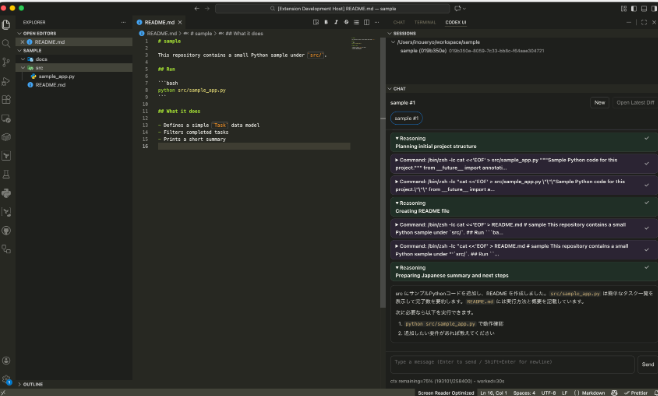Open Run and Debug view
Image resolution: width=658 pixels, height=396 pixels.
coord(6,81)
